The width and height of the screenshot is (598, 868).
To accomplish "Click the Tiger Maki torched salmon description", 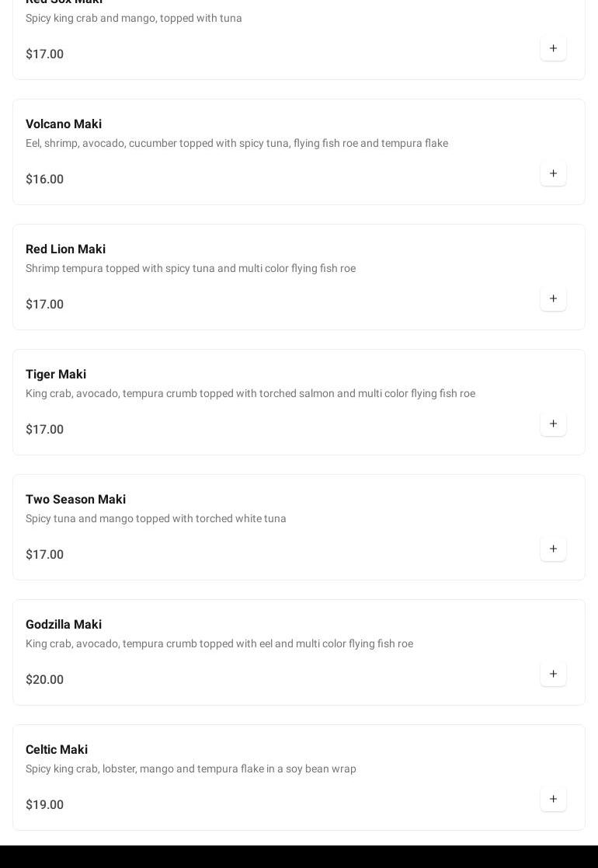I will point(250,394).
